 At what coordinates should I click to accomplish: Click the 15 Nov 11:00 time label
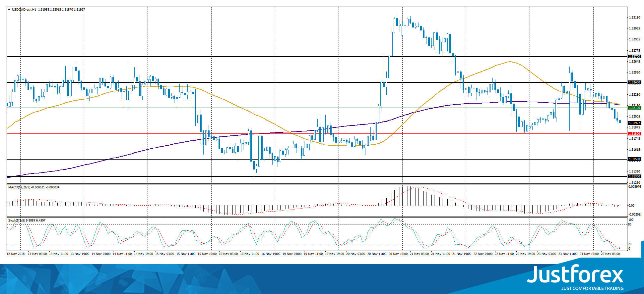coord(186,254)
